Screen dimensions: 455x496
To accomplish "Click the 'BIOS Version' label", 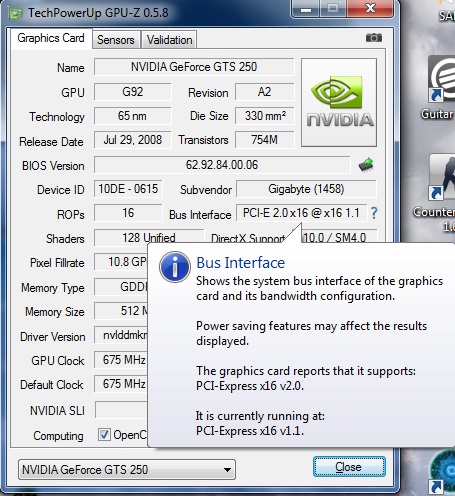I will [x=53, y=166].
